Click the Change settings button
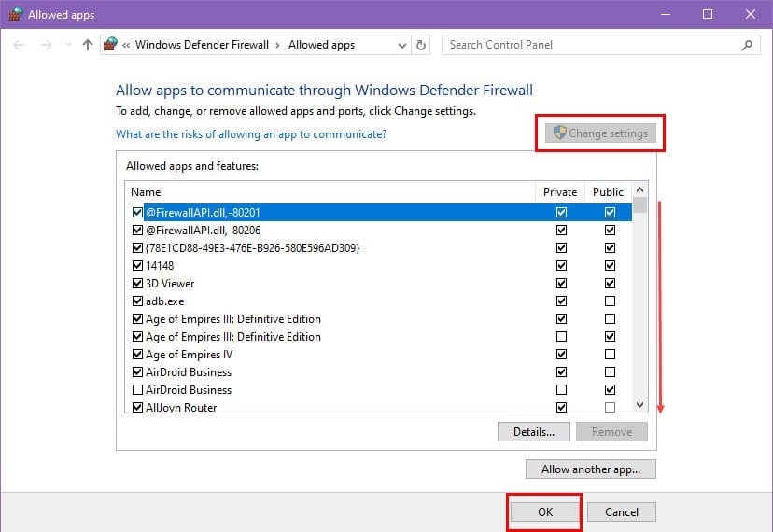 (600, 133)
